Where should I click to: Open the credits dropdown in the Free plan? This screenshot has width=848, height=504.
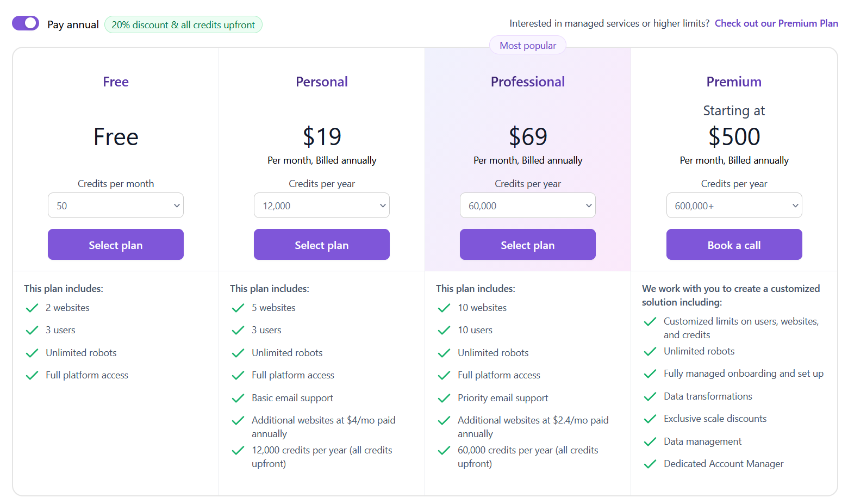(x=115, y=205)
